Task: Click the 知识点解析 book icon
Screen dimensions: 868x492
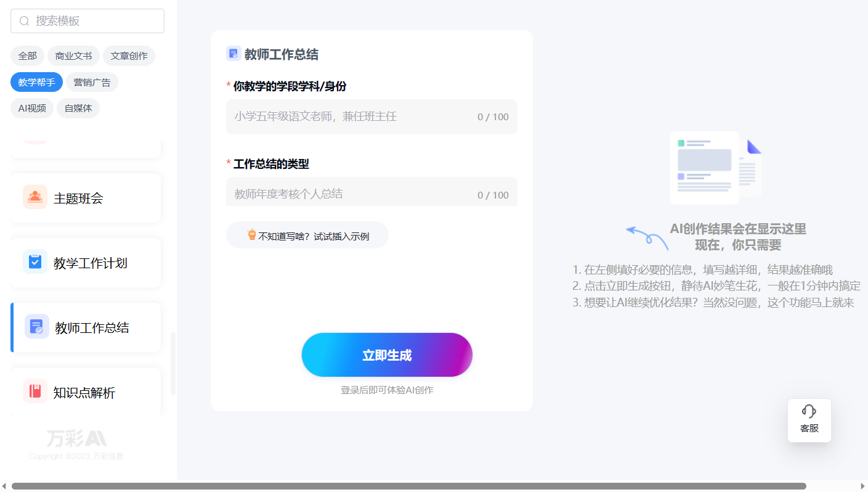Action: coord(35,392)
